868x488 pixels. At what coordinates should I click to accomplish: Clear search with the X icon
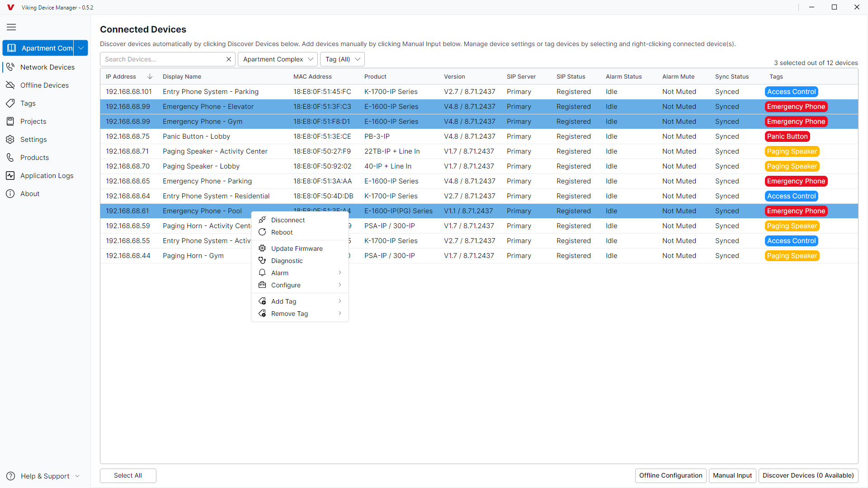(x=229, y=59)
